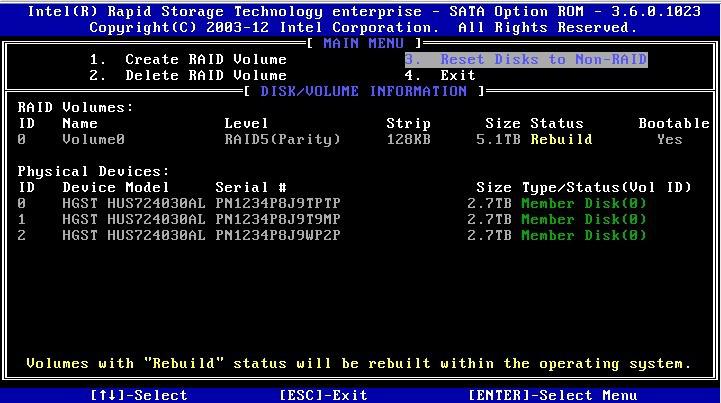Image resolution: width=721 pixels, height=403 pixels.
Task: Click the arrow keys Select hint
Action: (138, 395)
